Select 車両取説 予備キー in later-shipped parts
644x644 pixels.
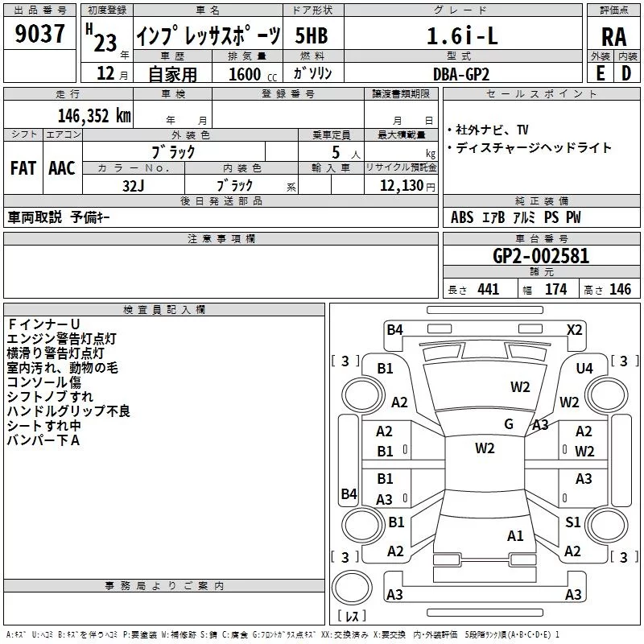pos(59,217)
